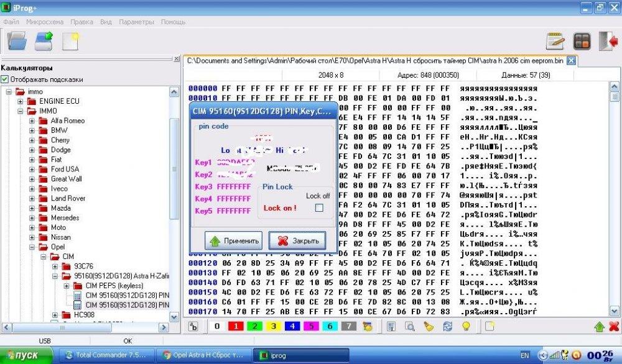Click the Закрыть button in the dialog

(297, 240)
